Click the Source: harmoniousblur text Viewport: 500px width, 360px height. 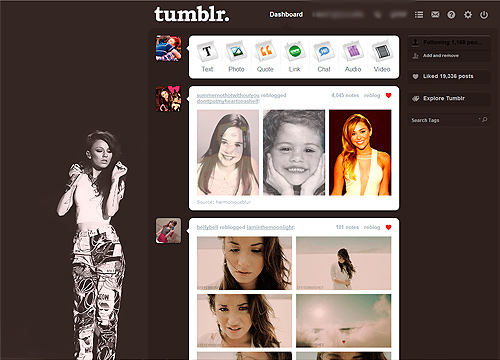coord(224,202)
